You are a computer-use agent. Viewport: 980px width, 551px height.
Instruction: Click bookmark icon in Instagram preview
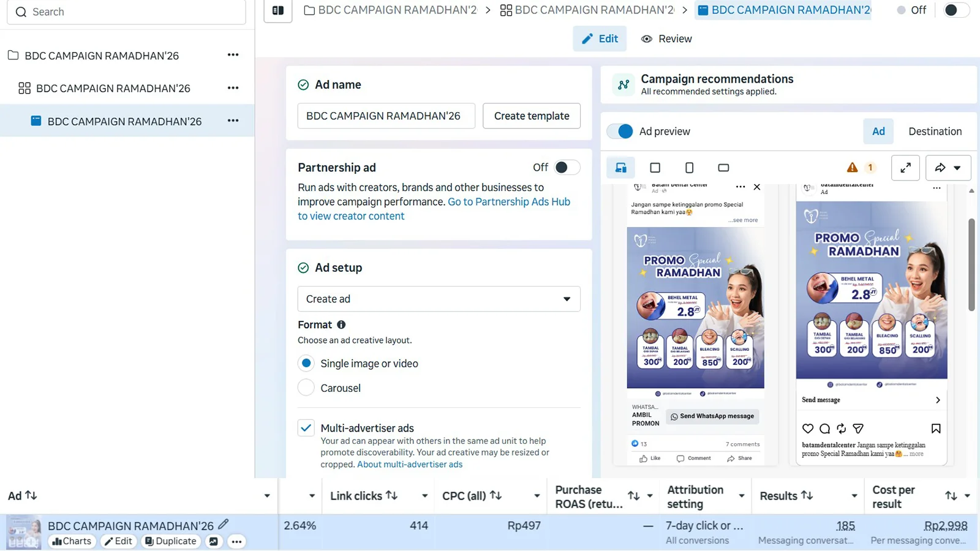pos(936,429)
